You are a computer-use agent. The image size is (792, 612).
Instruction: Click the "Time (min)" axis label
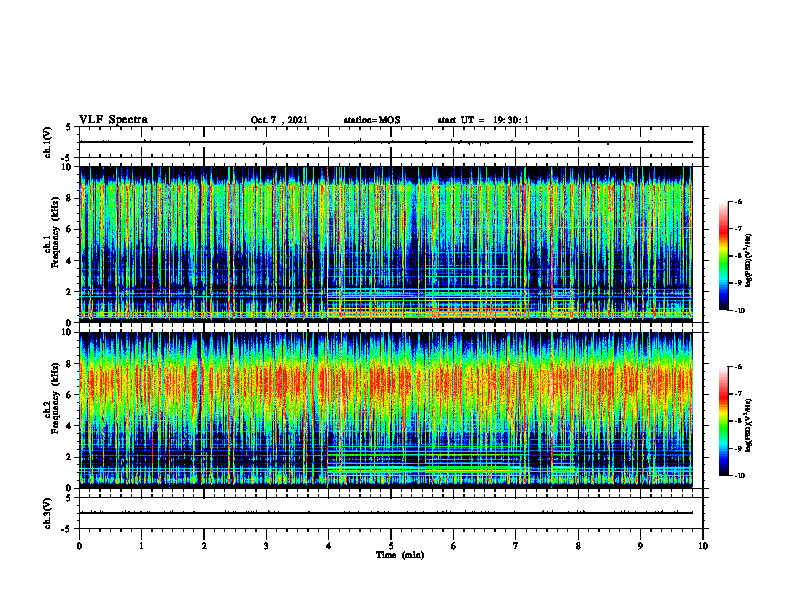[400, 555]
